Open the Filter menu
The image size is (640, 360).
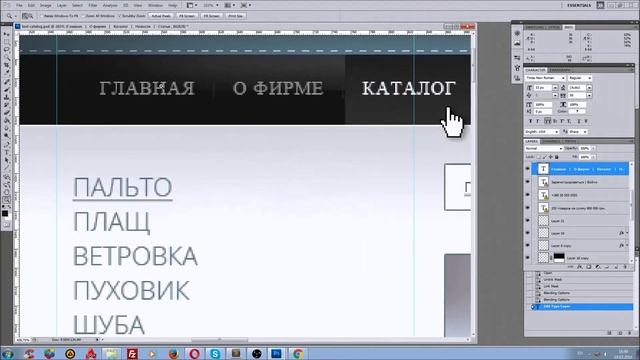click(93, 5)
